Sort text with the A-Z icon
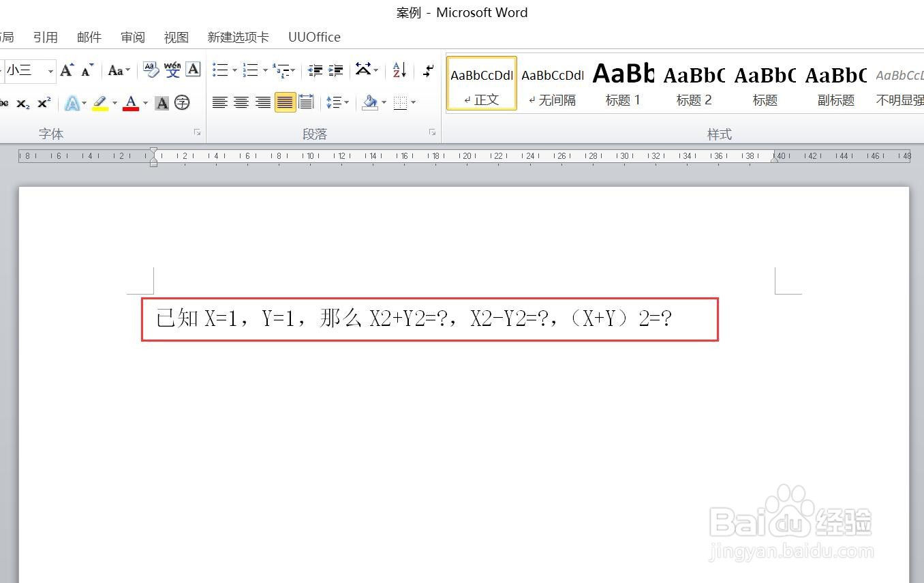The width and height of the screenshot is (924, 583). point(400,70)
